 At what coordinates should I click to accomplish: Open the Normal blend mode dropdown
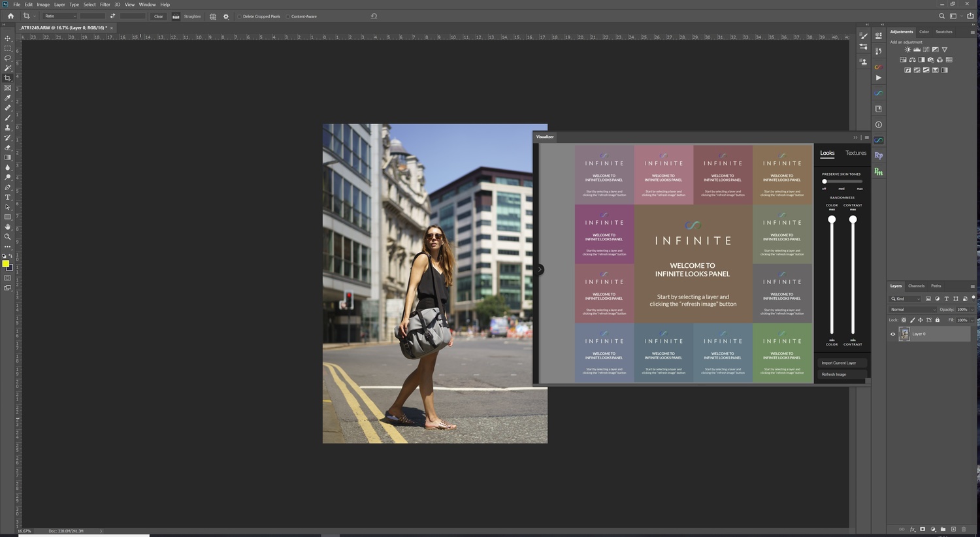tap(913, 310)
